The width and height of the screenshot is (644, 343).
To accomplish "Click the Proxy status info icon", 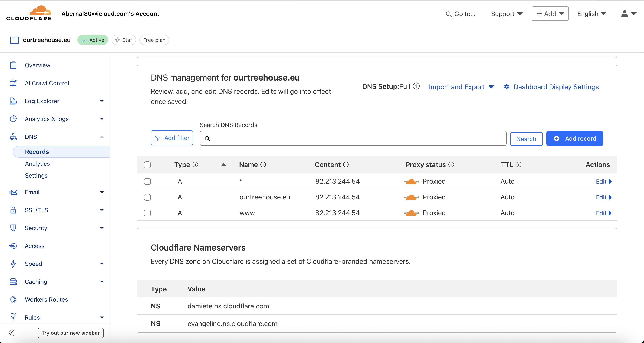I will click(451, 165).
